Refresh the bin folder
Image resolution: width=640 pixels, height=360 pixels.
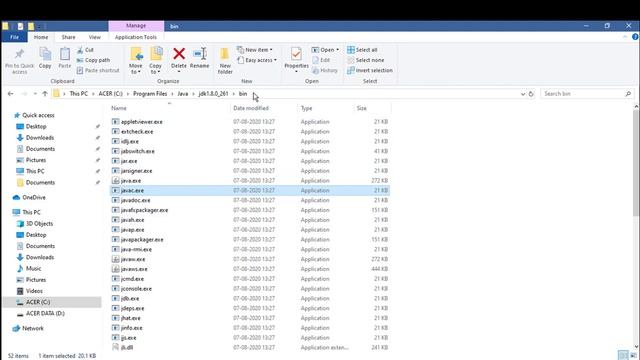click(x=531, y=94)
